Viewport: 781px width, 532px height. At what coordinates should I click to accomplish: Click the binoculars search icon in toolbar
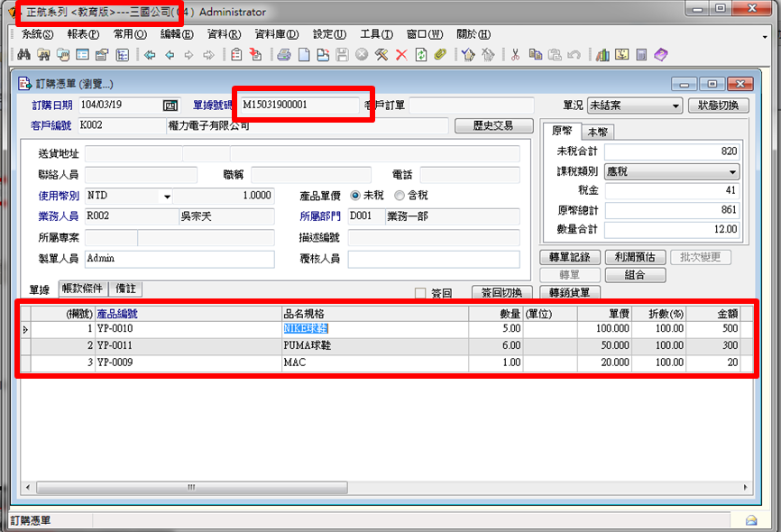(24, 55)
